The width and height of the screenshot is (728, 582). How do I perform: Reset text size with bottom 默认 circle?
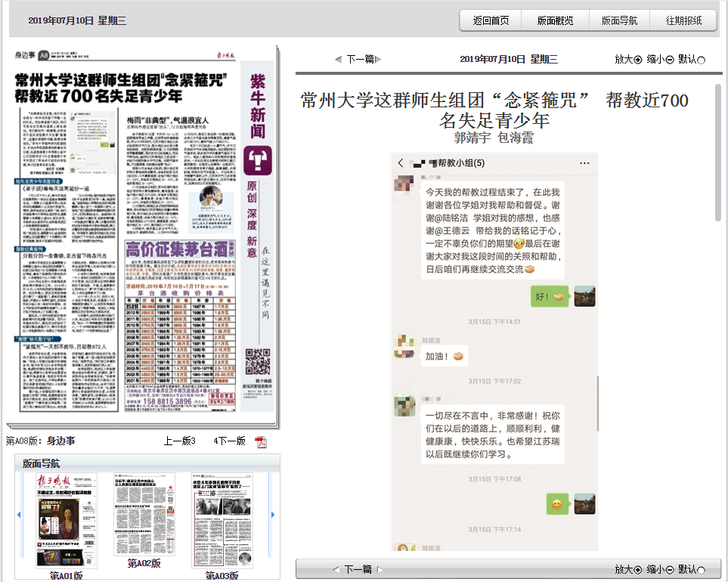[x=701, y=570]
